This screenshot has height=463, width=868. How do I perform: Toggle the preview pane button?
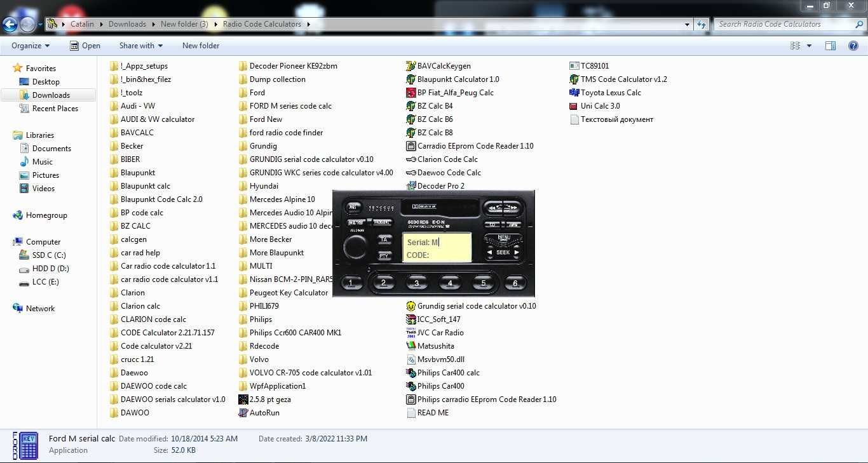click(831, 46)
